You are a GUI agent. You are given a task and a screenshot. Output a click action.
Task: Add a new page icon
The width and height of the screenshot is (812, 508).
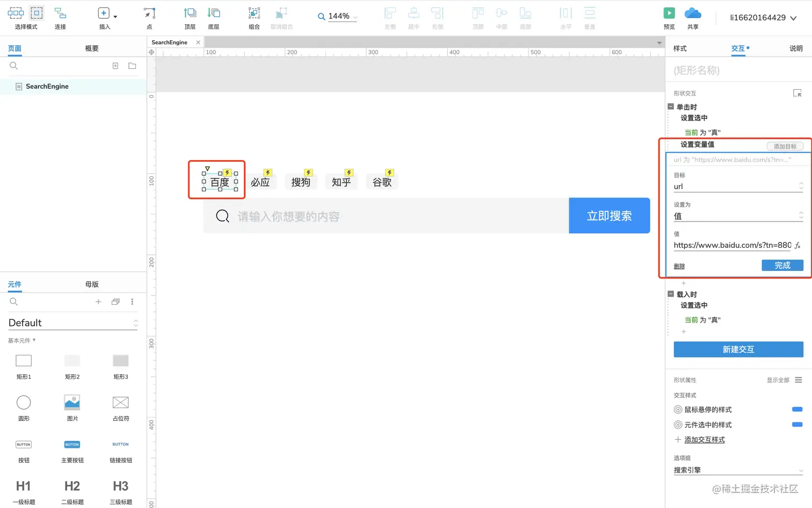[115, 66]
